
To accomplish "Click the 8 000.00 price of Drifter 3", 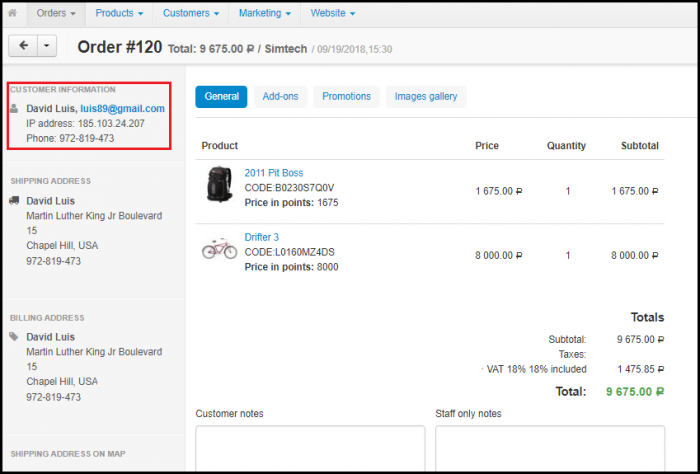I will tap(499, 255).
